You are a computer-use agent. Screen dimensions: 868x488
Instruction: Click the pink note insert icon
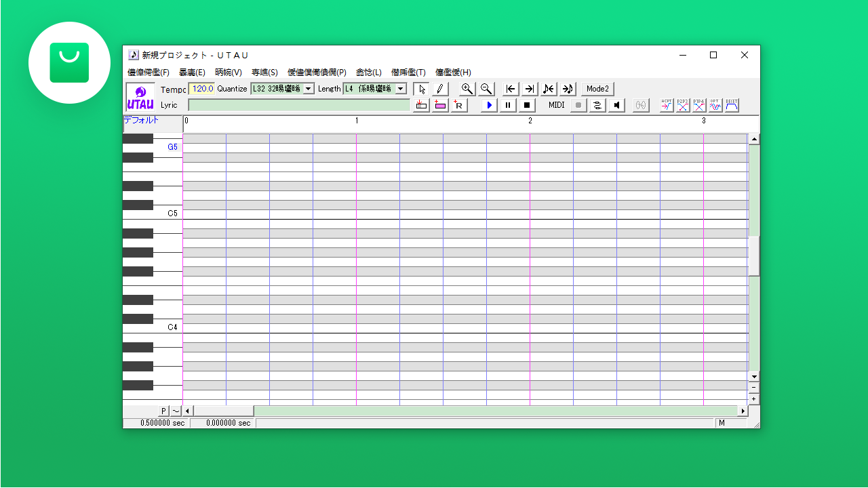click(440, 105)
